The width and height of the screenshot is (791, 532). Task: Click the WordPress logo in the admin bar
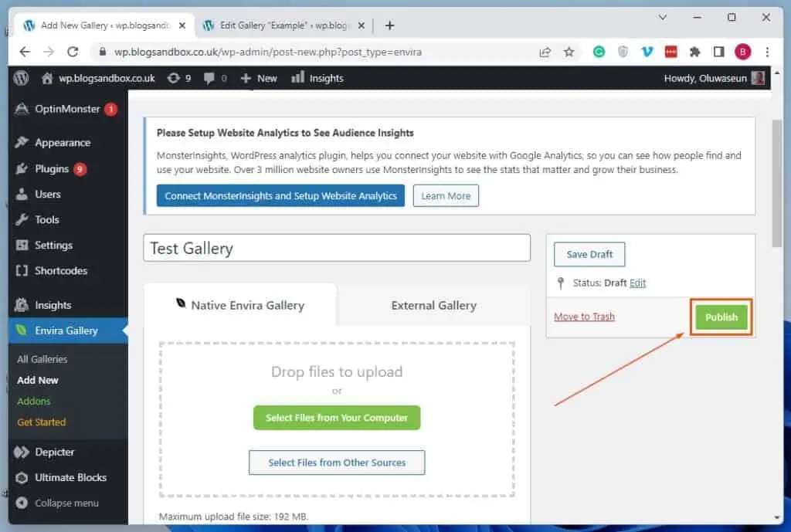click(21, 77)
